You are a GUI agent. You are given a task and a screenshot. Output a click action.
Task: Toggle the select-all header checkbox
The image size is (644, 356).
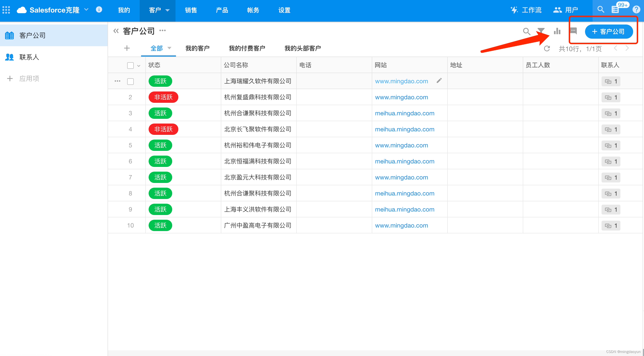(x=130, y=66)
